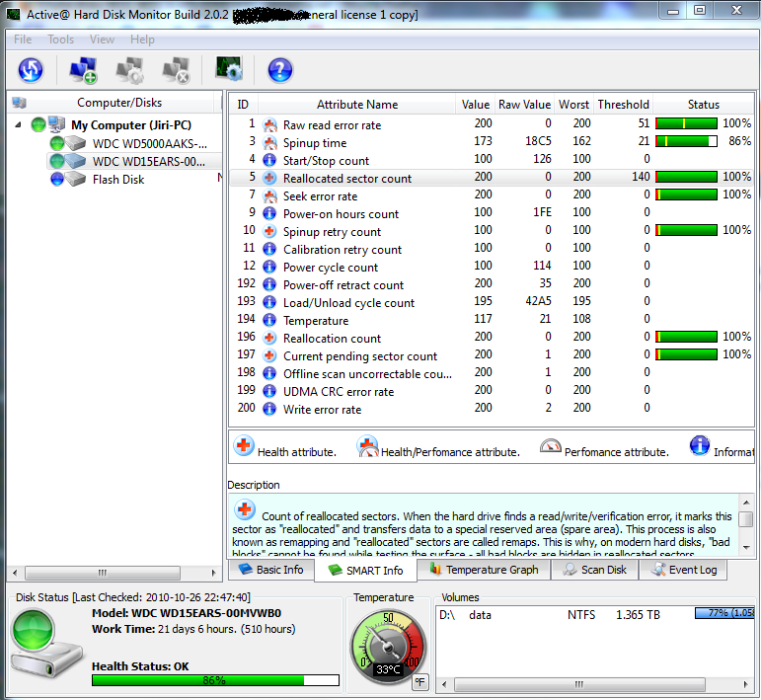
Task: Click the temperature gauge dial
Action: 387,647
